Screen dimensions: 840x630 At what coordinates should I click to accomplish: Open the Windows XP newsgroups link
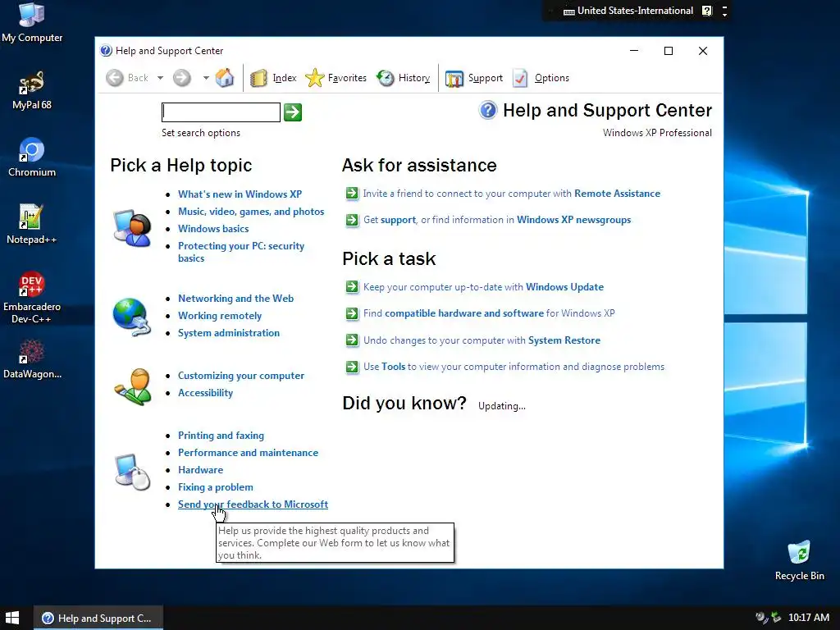(x=573, y=220)
